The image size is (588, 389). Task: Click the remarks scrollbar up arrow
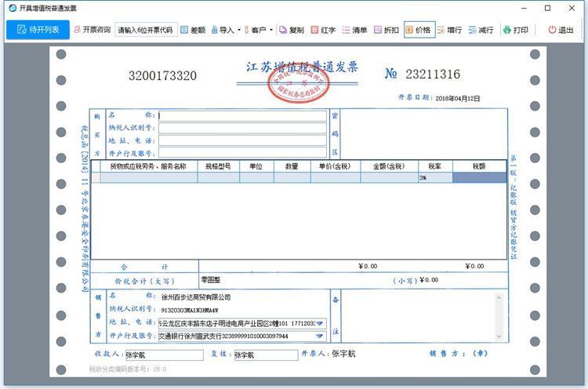[499, 298]
